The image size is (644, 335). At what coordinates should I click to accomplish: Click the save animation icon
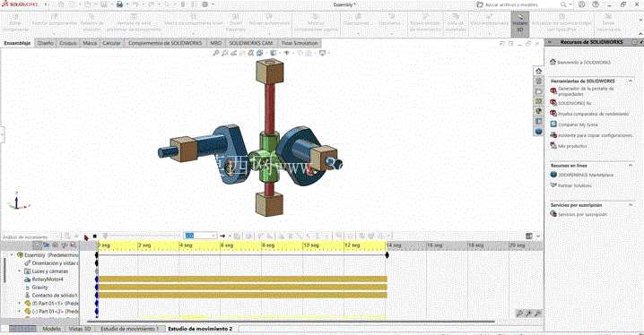237,236
